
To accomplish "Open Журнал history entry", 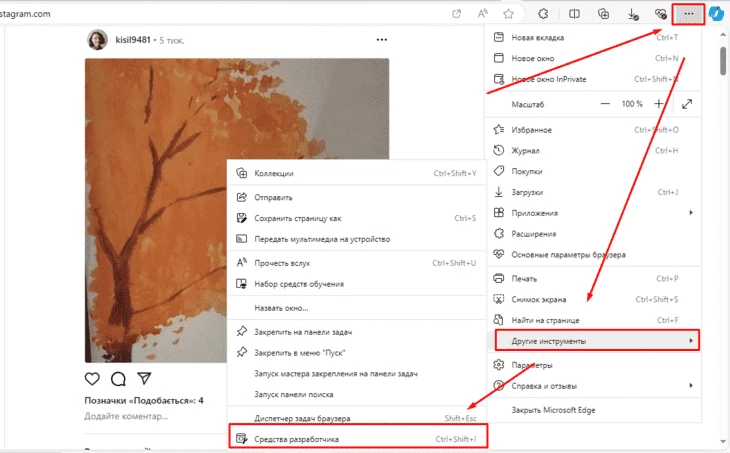I will [593, 150].
